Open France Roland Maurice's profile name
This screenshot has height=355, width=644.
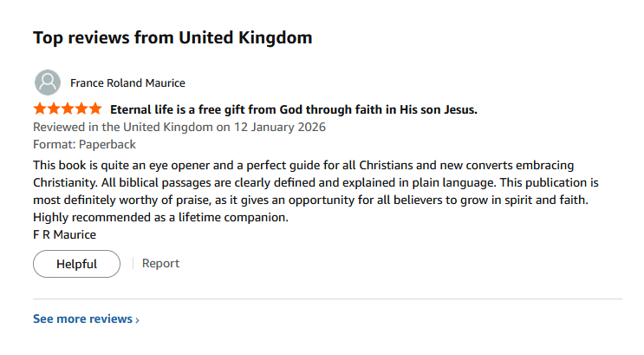point(127,83)
